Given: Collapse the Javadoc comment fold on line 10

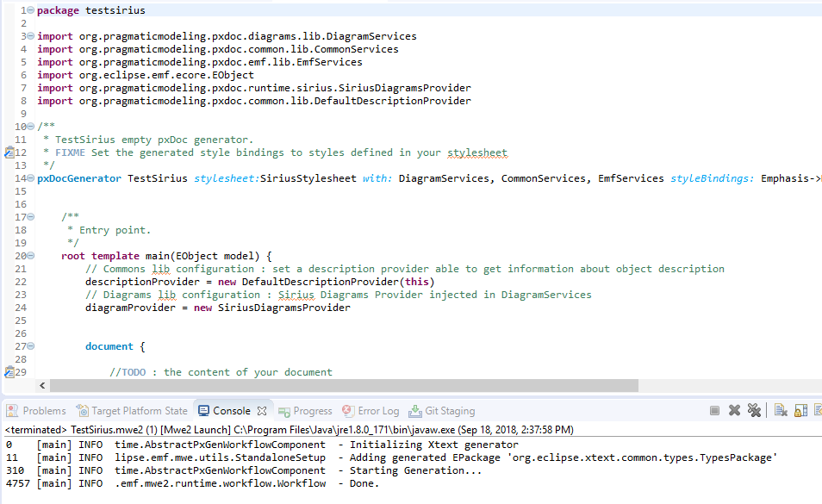Looking at the screenshot, I should (31, 127).
